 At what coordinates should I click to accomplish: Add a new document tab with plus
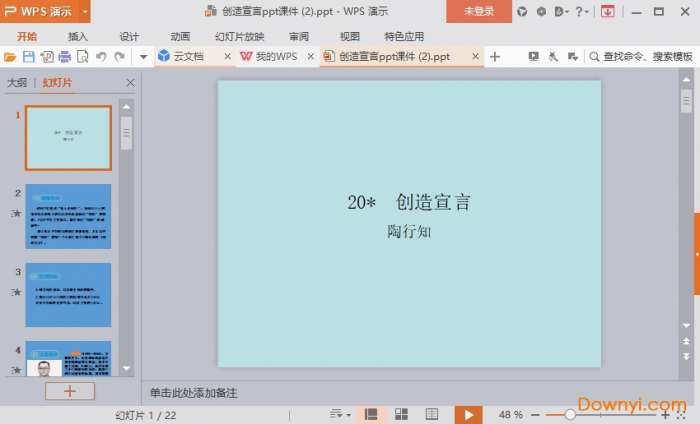[495, 57]
